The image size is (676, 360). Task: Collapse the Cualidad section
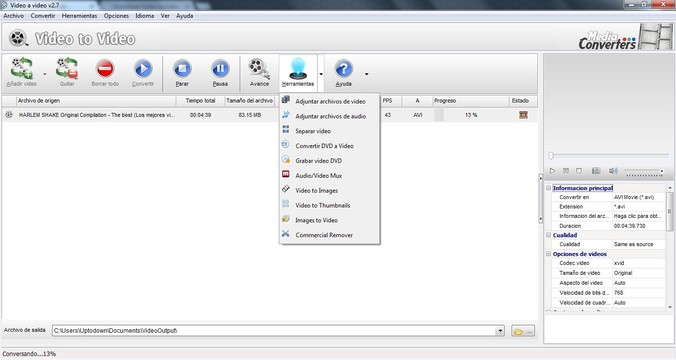pyautogui.click(x=549, y=235)
